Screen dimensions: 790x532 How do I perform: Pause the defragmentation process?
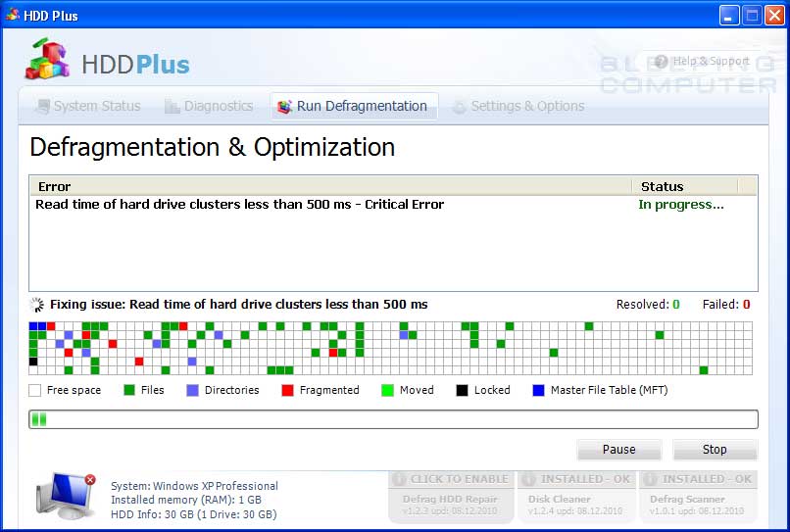pyautogui.click(x=618, y=450)
